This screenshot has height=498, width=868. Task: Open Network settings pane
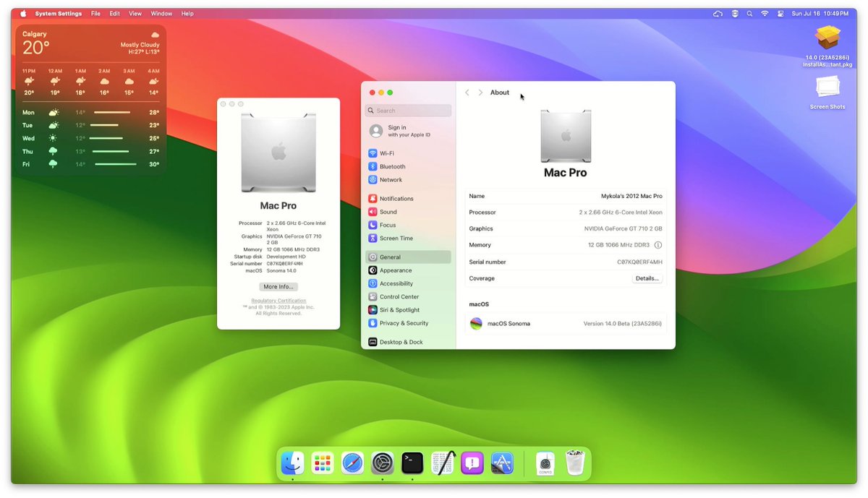pos(408,180)
